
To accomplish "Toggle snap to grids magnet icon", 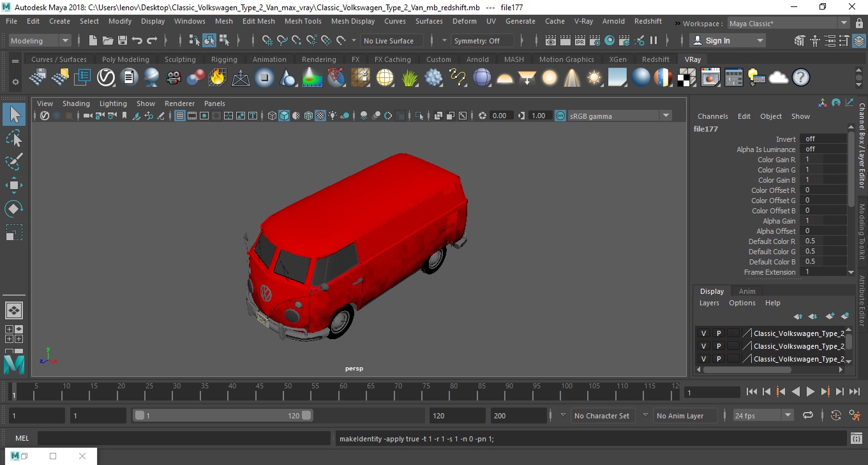I will 267,40.
